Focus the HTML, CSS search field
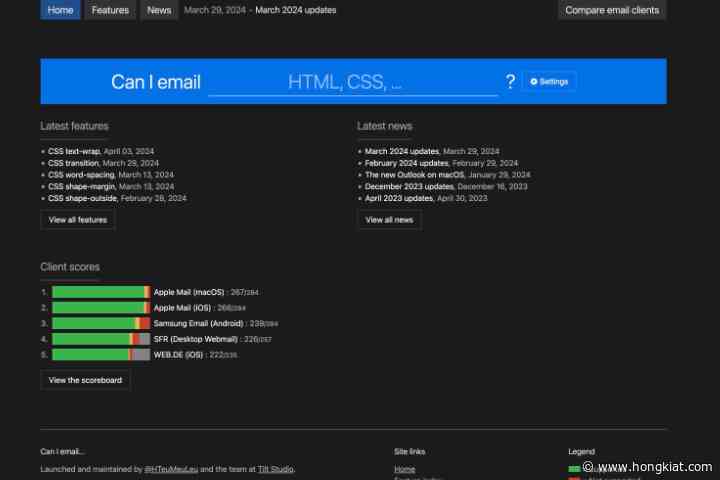 point(353,82)
